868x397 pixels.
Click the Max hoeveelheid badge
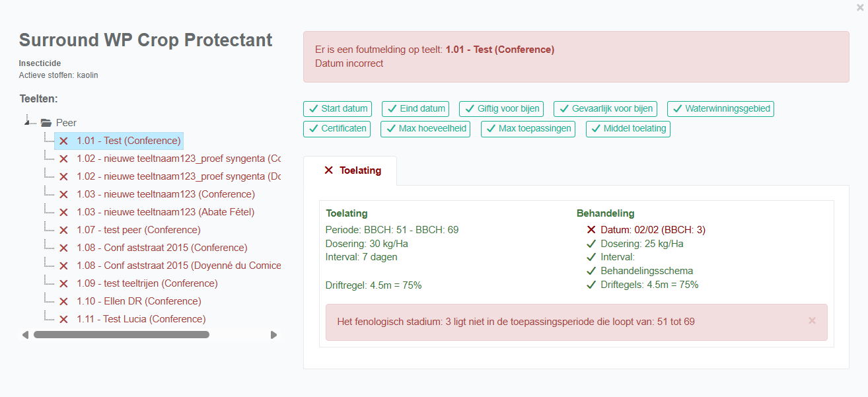coord(425,129)
